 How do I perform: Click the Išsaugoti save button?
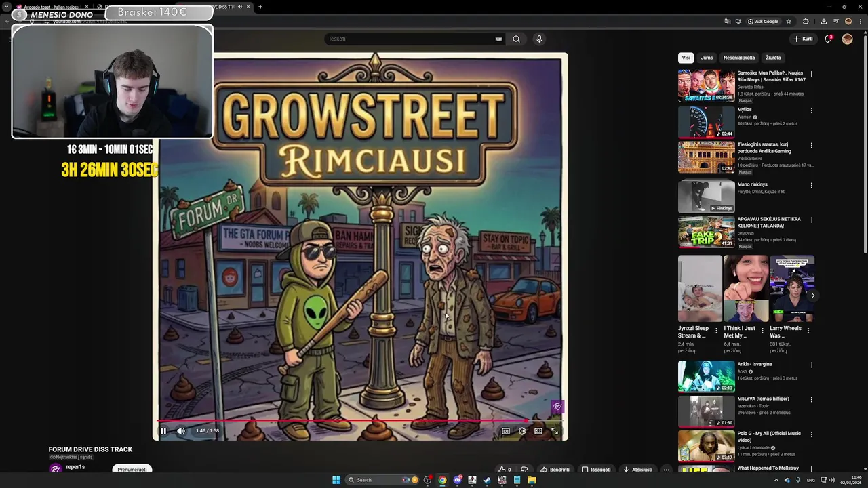click(x=596, y=469)
